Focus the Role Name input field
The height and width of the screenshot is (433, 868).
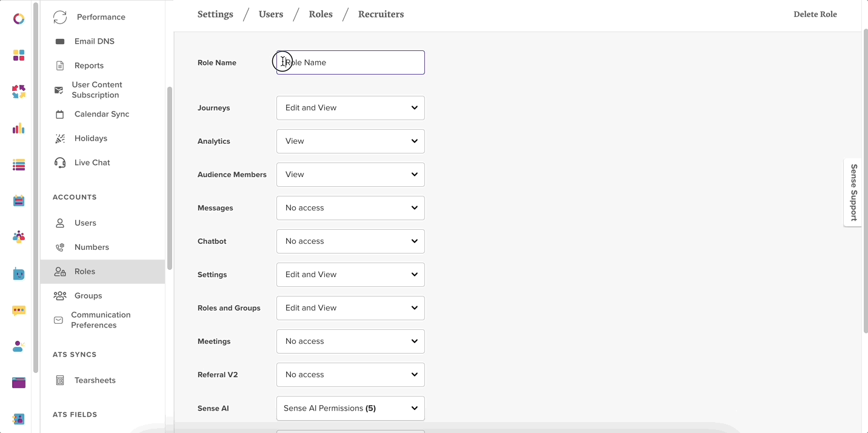(350, 62)
